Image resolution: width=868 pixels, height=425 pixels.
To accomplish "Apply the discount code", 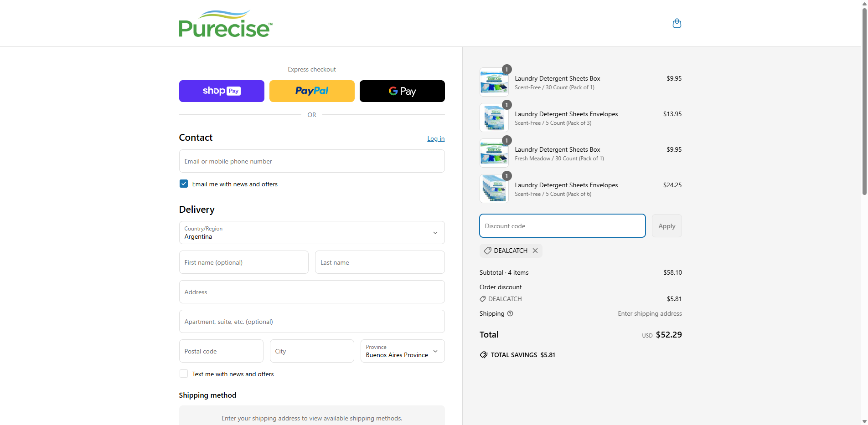I will tap(667, 226).
